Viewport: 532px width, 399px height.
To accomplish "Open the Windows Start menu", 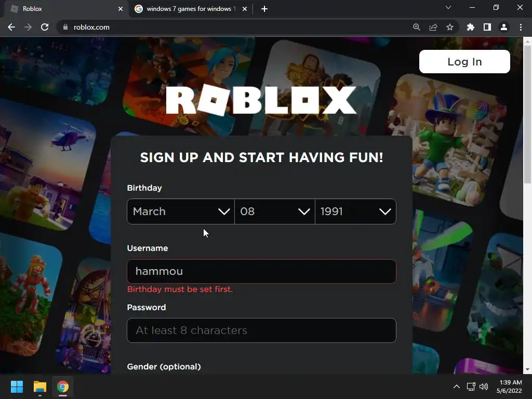I will (17, 387).
